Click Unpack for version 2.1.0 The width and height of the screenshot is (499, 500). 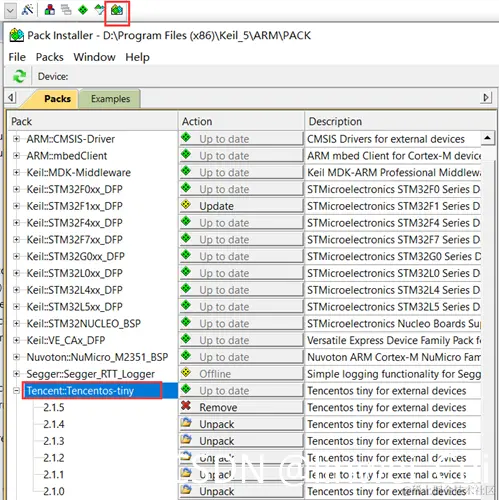coord(241,491)
